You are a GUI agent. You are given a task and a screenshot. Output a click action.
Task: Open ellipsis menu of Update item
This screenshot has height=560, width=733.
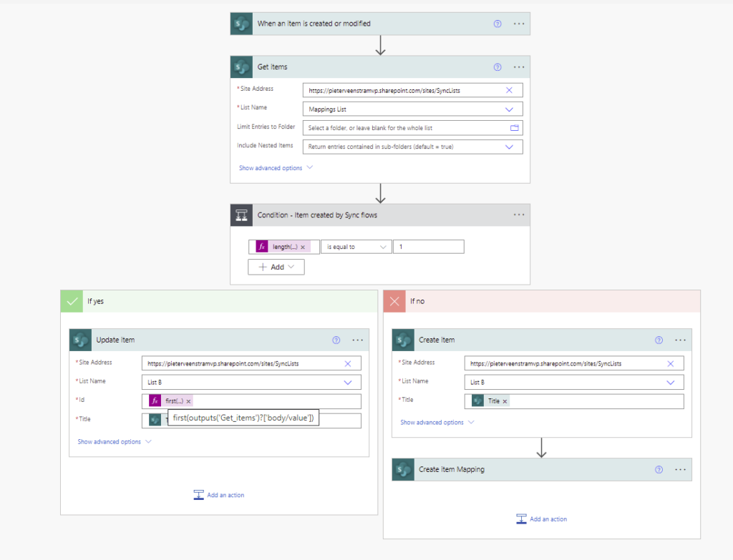pyautogui.click(x=358, y=340)
